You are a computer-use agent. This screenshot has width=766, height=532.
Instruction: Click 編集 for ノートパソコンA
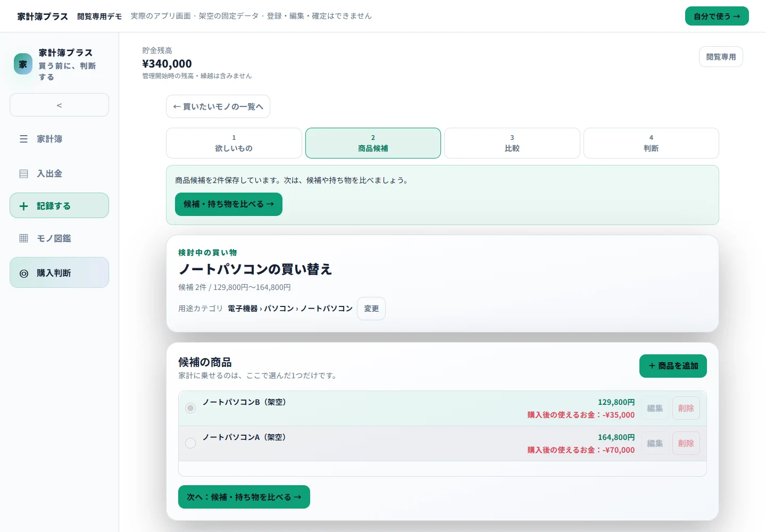tap(655, 443)
